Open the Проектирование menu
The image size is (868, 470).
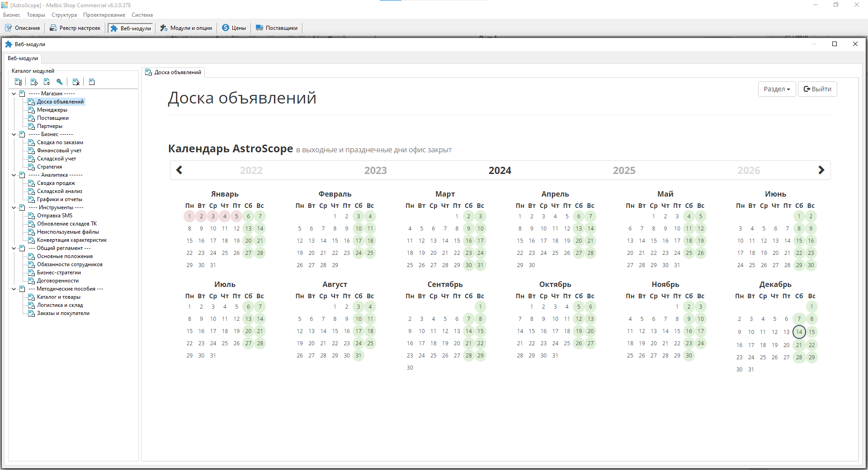(x=104, y=15)
